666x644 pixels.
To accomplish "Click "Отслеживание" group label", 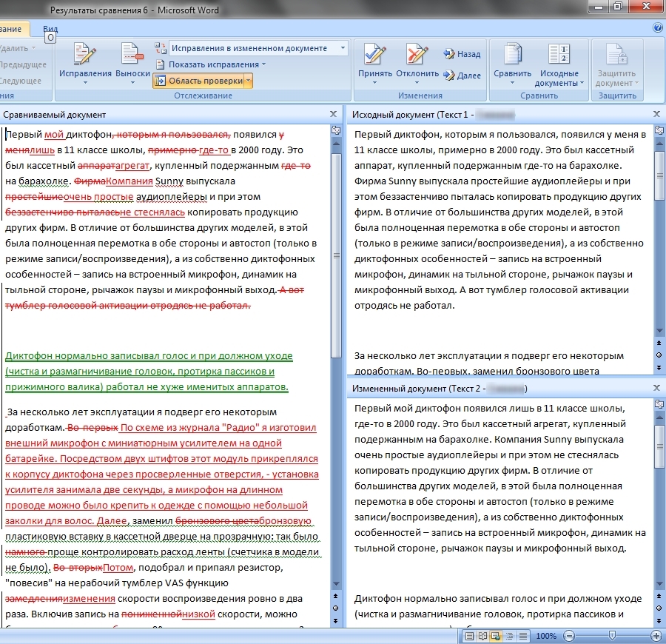I will pyautogui.click(x=203, y=96).
